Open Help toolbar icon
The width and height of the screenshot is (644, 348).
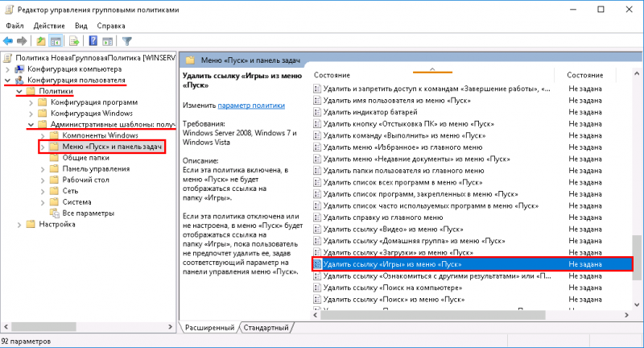(x=93, y=41)
